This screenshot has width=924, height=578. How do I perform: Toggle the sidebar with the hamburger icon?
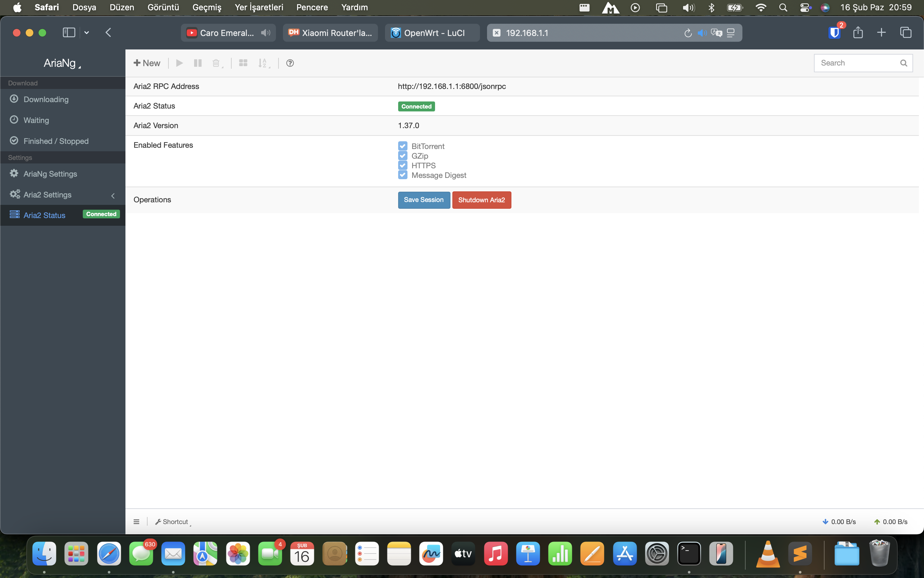tap(136, 522)
